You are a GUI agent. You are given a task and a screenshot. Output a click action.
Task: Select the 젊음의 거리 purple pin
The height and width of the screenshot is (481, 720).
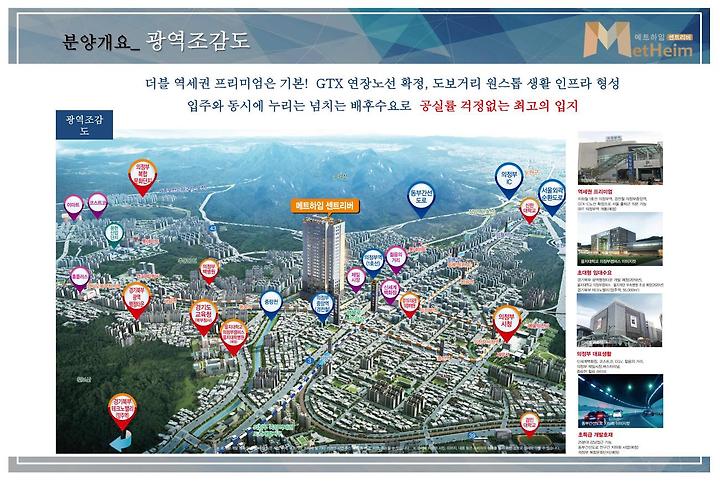[396, 260]
